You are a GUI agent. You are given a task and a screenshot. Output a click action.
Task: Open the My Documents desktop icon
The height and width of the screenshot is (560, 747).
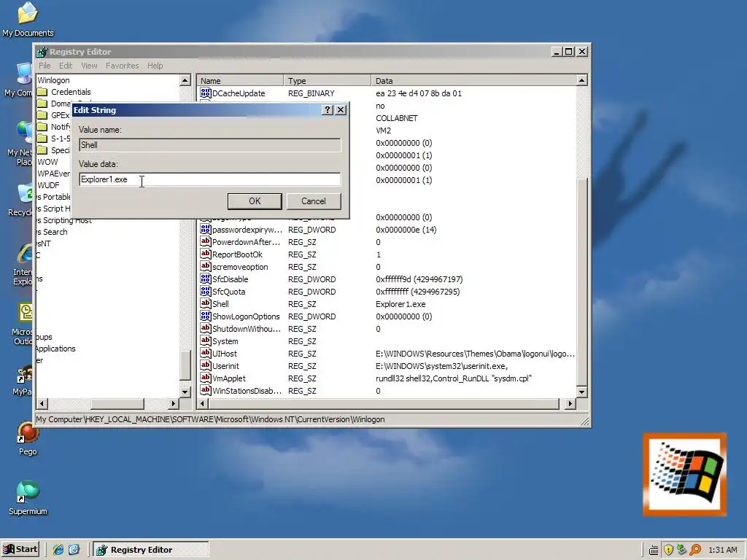click(28, 20)
